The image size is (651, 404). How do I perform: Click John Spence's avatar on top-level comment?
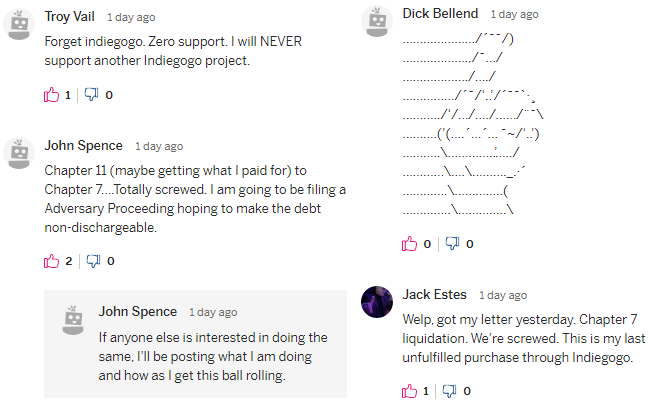[21, 152]
